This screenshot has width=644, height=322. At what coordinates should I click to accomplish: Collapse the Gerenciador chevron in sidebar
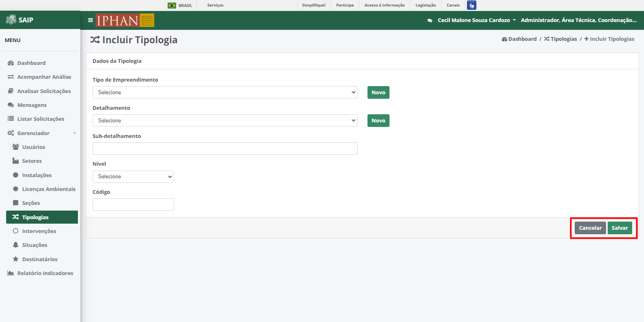point(75,133)
